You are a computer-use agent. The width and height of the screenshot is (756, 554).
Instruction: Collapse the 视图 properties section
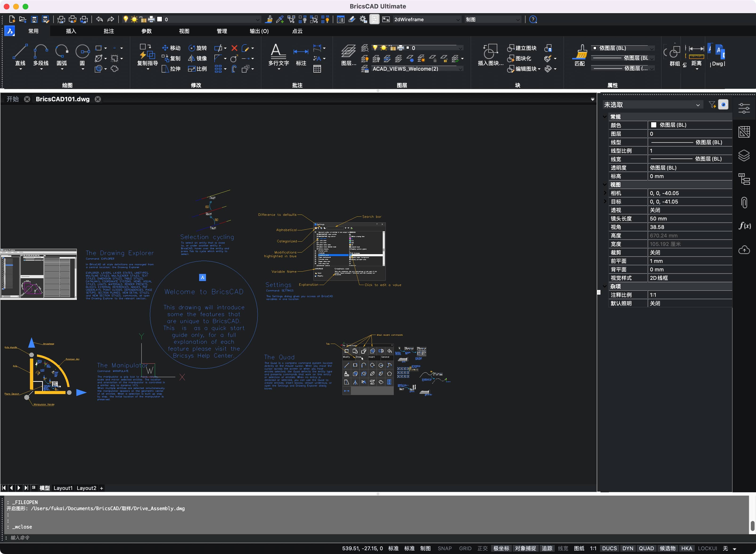coord(605,184)
